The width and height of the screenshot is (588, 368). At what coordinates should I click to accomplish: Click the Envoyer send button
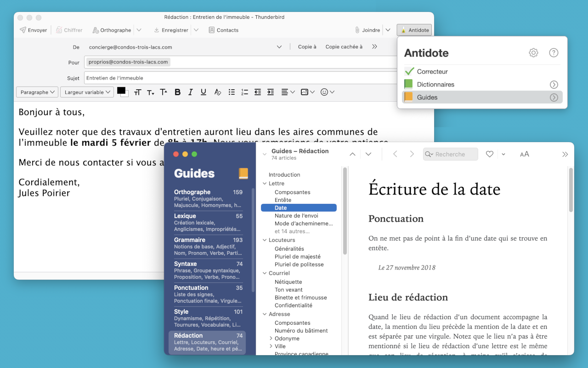(x=33, y=30)
